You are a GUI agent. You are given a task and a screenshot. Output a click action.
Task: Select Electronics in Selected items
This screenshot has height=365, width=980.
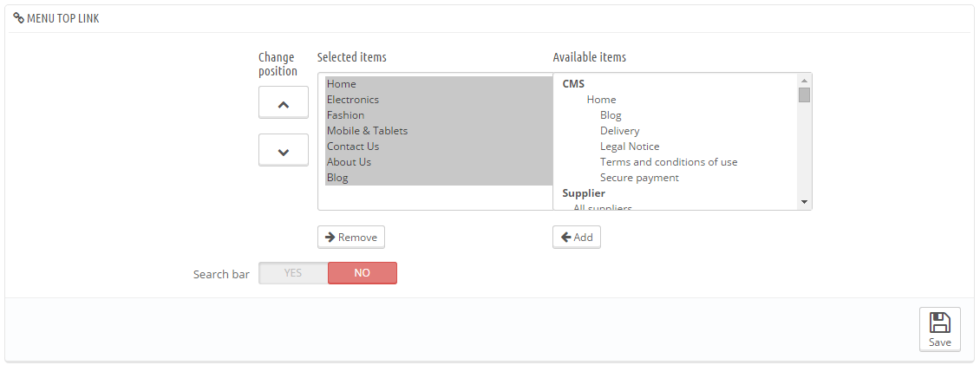click(x=439, y=100)
